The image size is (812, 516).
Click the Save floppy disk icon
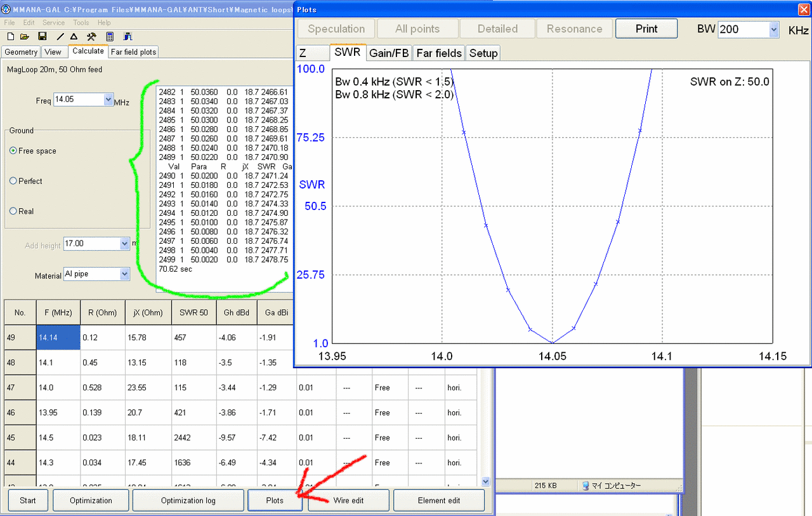point(43,37)
